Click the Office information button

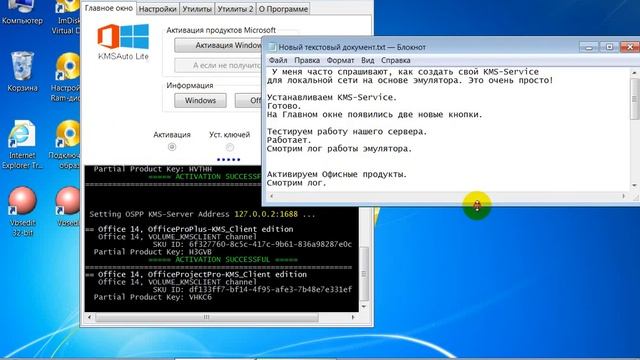[x=248, y=100]
